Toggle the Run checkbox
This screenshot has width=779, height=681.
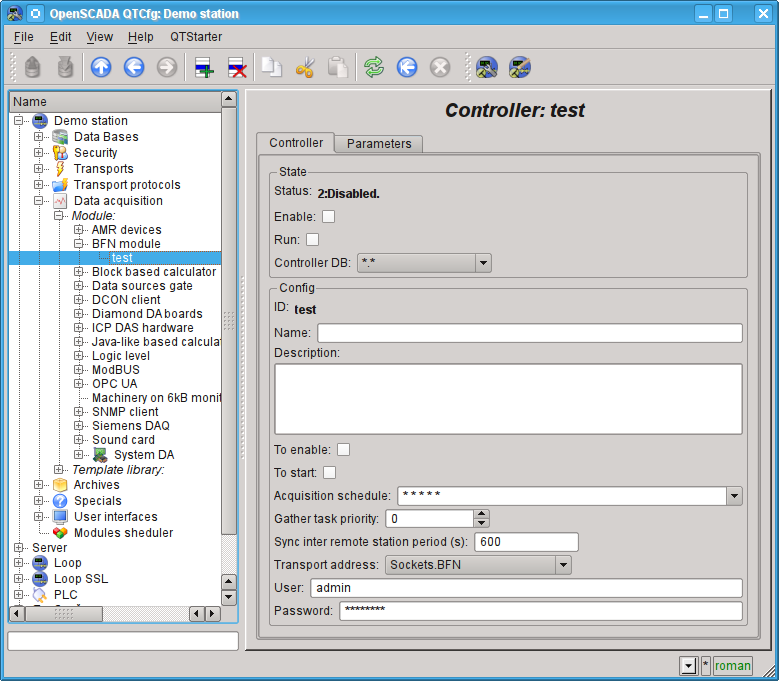point(312,239)
